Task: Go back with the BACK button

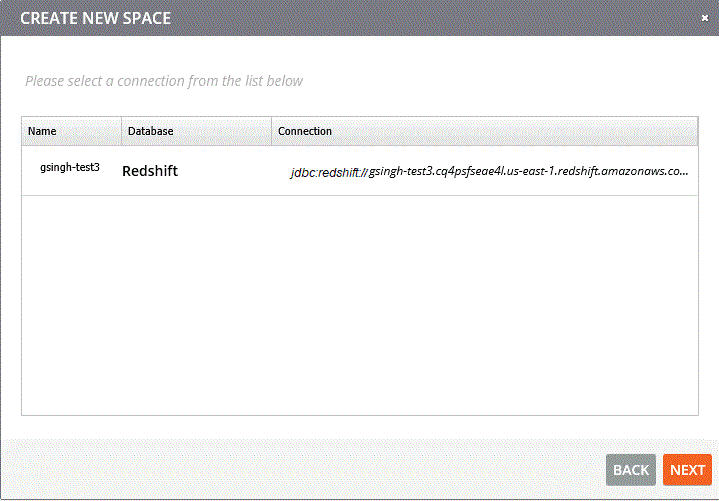Action: tap(631, 470)
